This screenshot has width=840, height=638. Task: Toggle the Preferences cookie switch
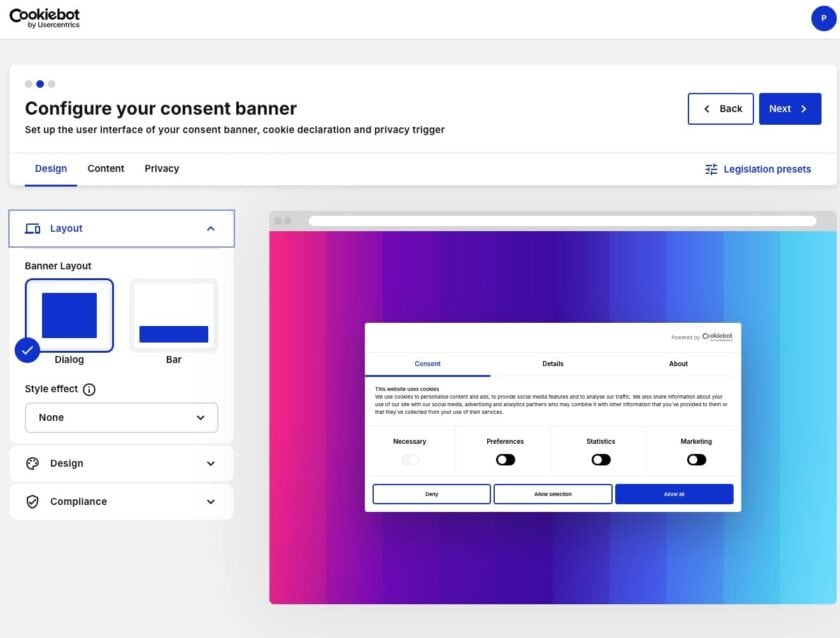[505, 460]
